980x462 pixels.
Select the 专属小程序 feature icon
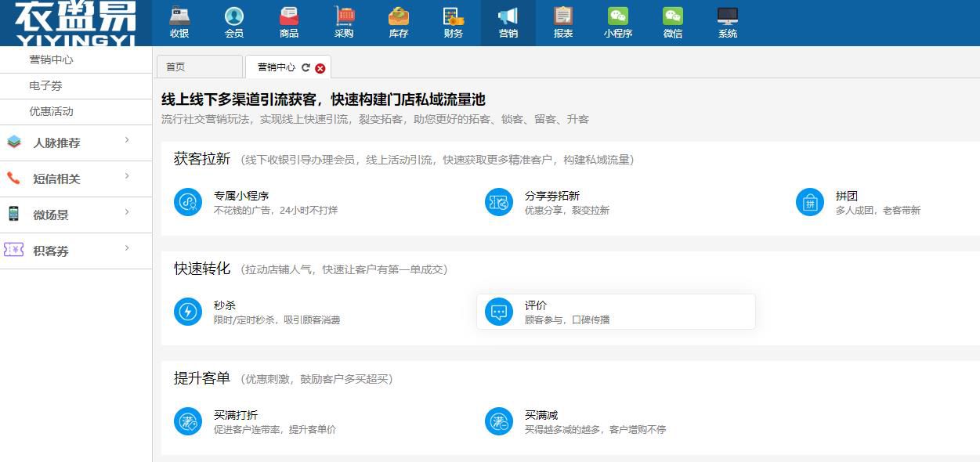187,201
